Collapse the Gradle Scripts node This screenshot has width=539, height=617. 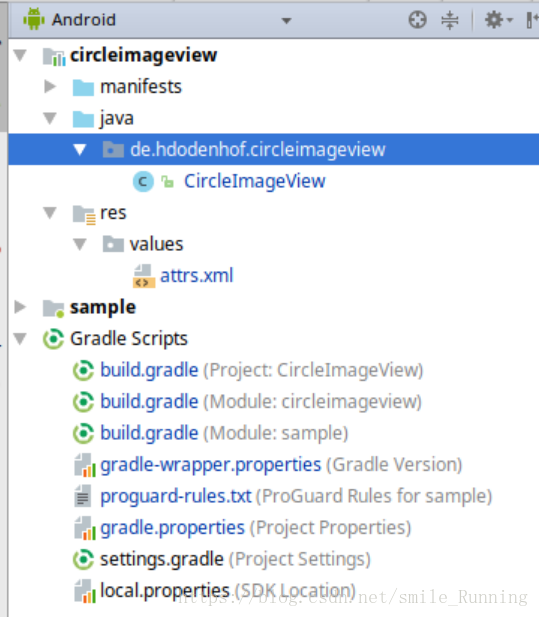[20, 339]
